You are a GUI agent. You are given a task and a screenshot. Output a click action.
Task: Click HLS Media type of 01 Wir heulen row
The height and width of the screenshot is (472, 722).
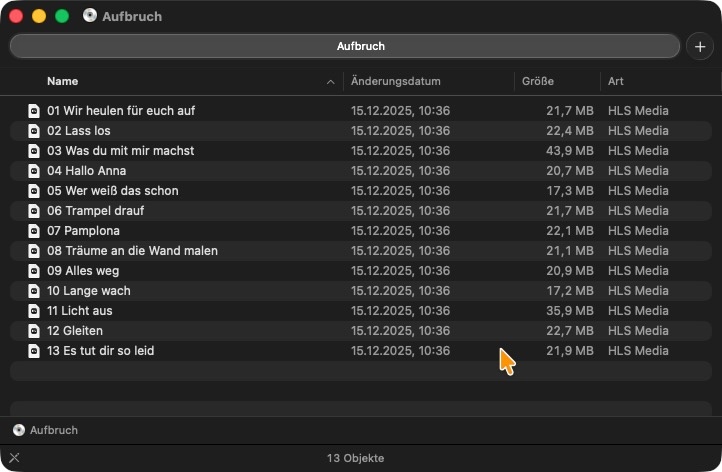638,111
